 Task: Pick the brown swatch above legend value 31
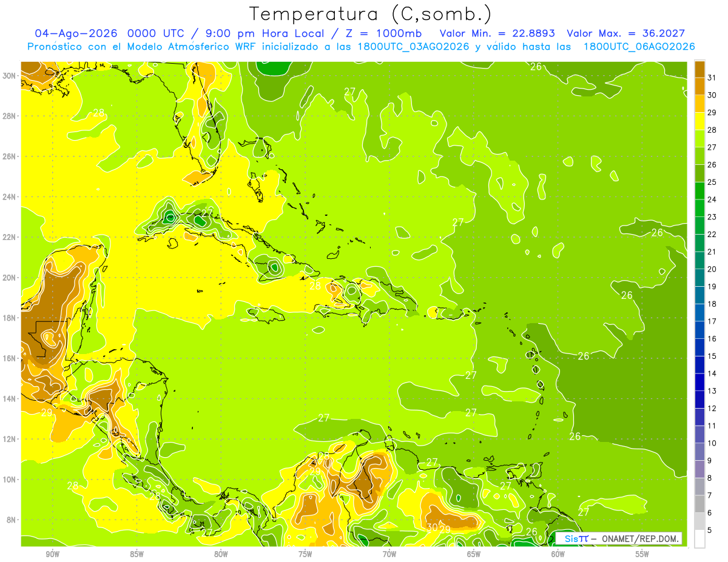click(x=699, y=69)
